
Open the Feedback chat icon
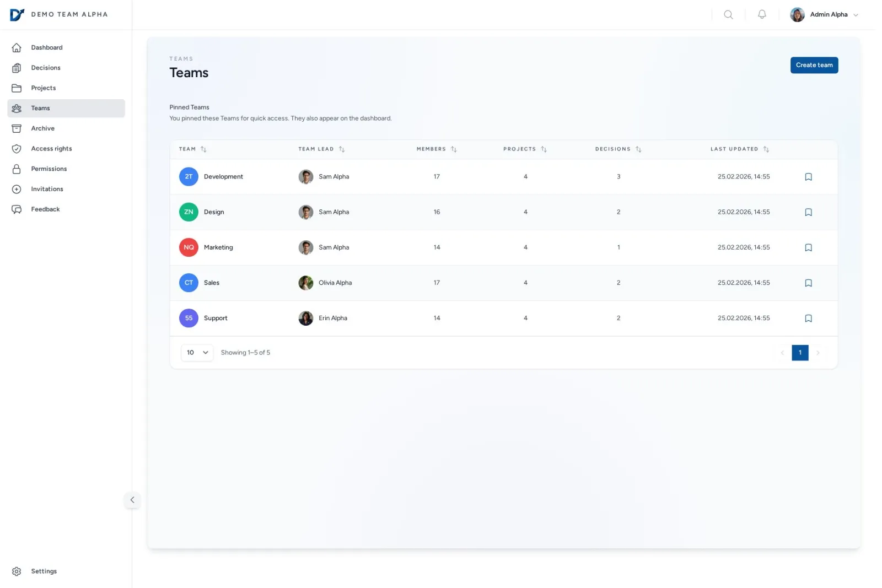pyautogui.click(x=17, y=209)
